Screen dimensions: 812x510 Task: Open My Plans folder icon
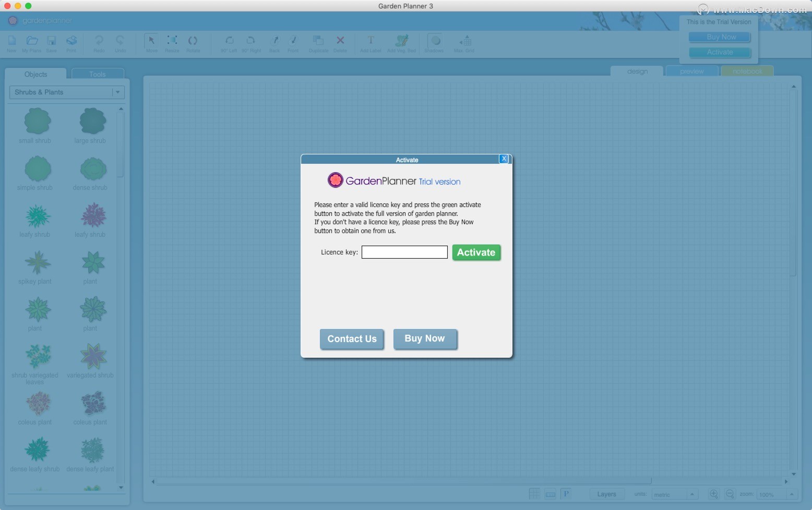click(32, 41)
